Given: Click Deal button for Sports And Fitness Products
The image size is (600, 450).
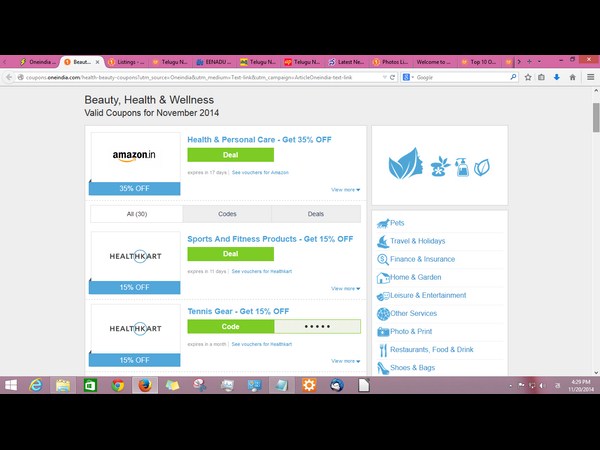Looking at the screenshot, I should click(x=230, y=254).
